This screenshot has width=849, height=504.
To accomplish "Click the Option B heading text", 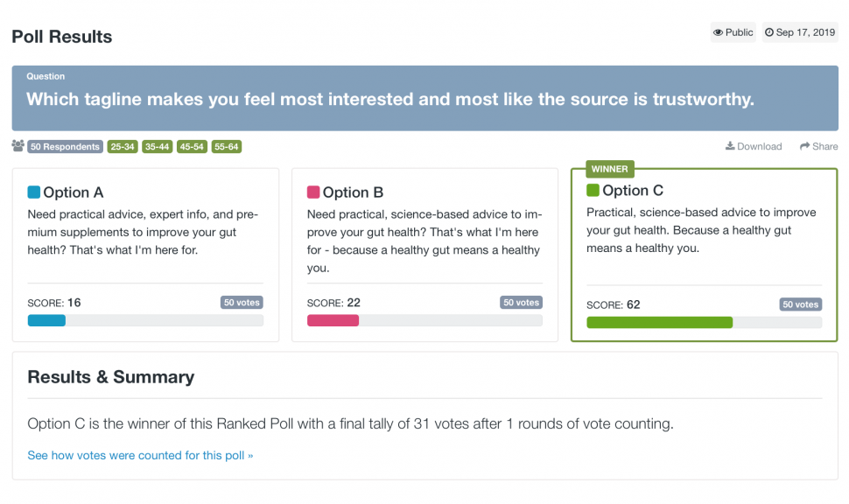I will [353, 192].
